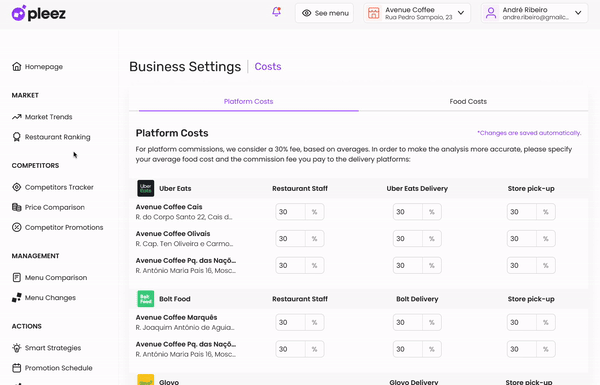Click the Avenue Coffee store icon
This screenshot has width=600, height=385.
pos(373,13)
